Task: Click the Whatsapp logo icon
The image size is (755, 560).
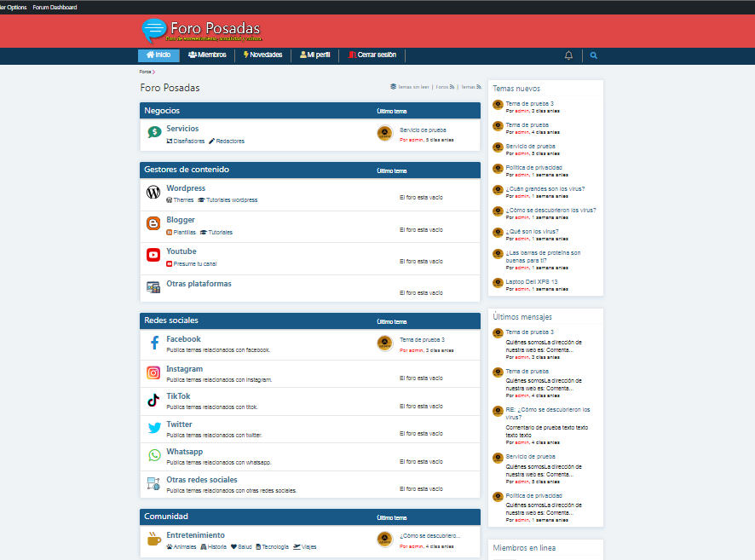Action: tap(154, 455)
